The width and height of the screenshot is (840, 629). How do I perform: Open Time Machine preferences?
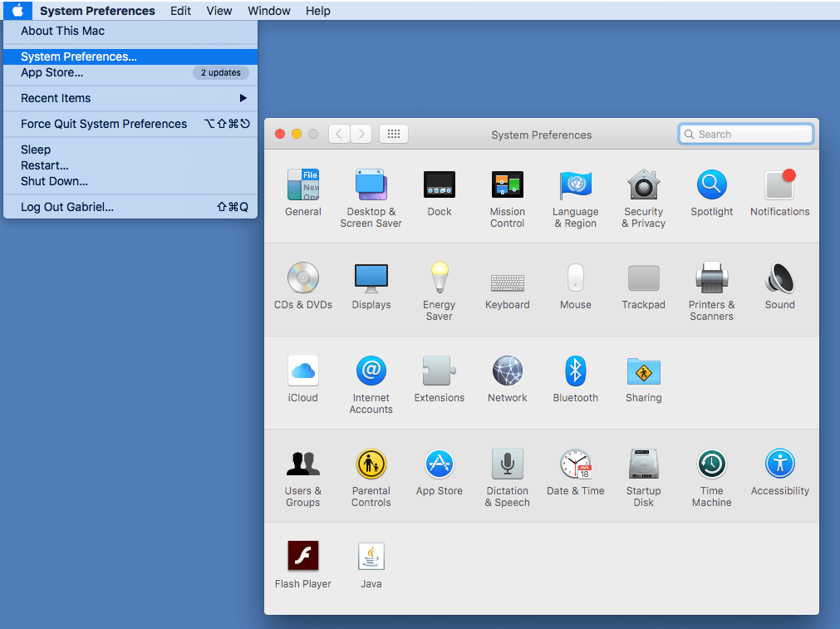coord(711,478)
